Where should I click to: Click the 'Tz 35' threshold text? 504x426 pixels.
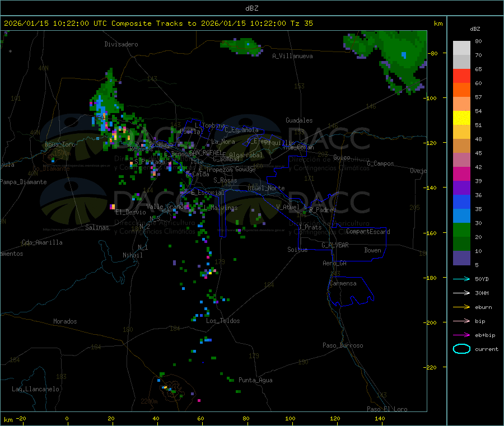click(x=301, y=24)
